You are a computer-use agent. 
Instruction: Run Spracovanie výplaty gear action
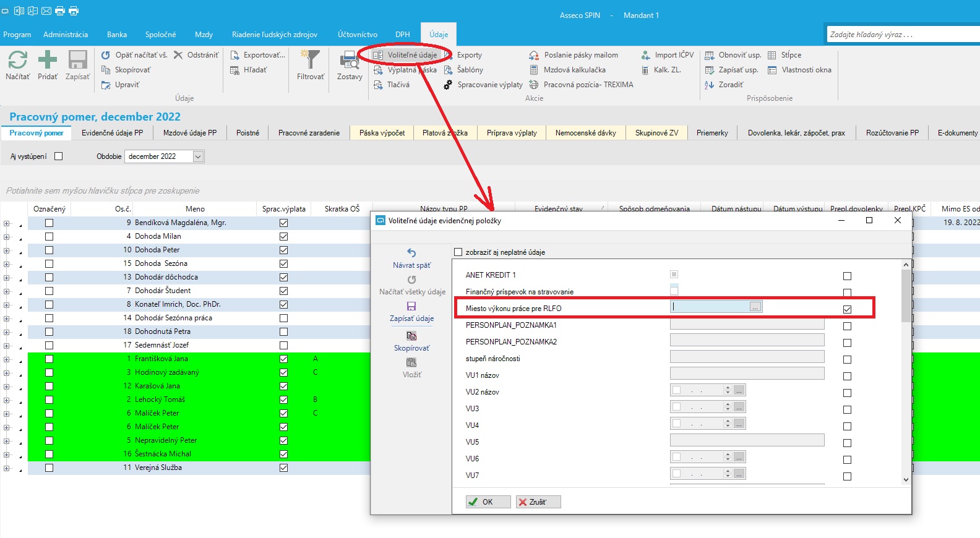tap(449, 85)
